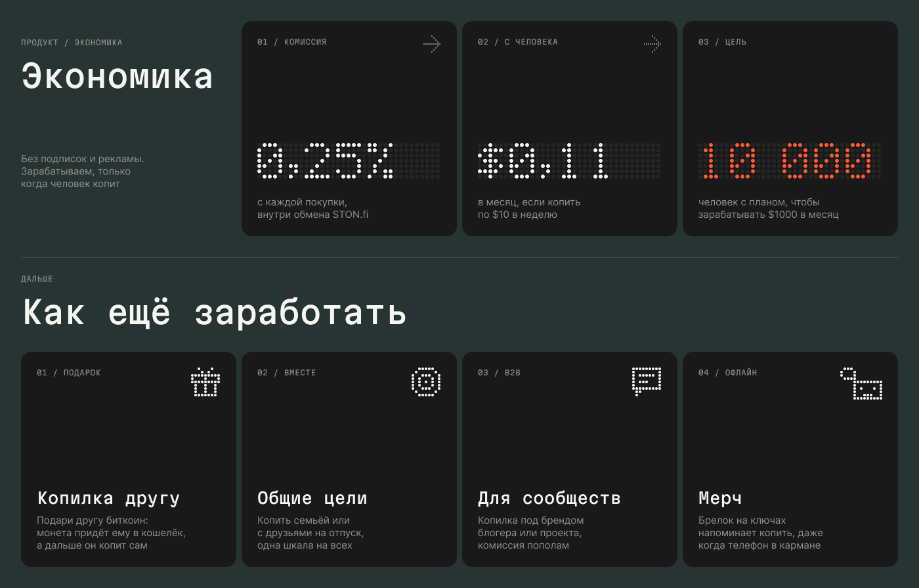Screen dimensions: 919x588
Task: Open the 'Мерч' card title
Action: 720,498
